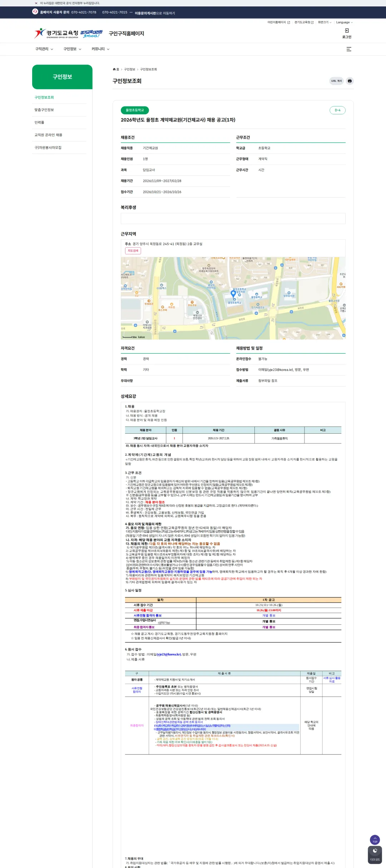Click the Korean flag icon at top
This screenshot has height=868, width=386.
tap(36, 3)
